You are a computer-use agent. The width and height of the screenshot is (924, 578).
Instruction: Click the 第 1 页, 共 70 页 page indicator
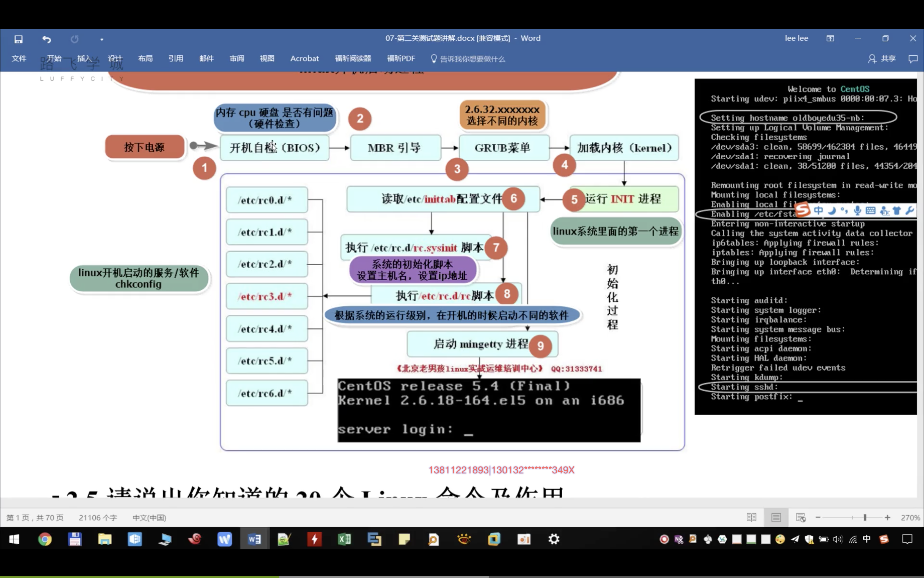click(35, 518)
